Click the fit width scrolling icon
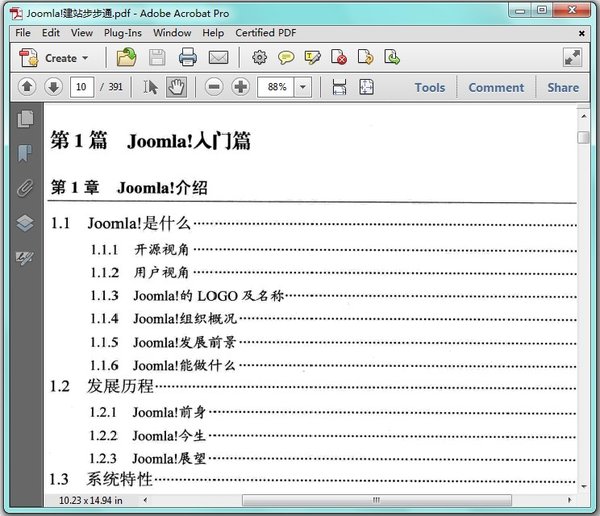Screen dimensions: 600x516 339,87
